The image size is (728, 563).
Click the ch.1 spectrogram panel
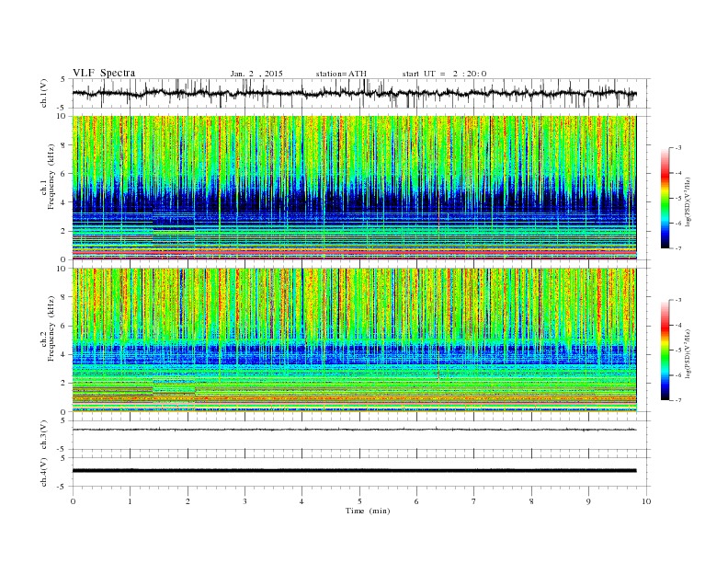[x=354, y=188]
